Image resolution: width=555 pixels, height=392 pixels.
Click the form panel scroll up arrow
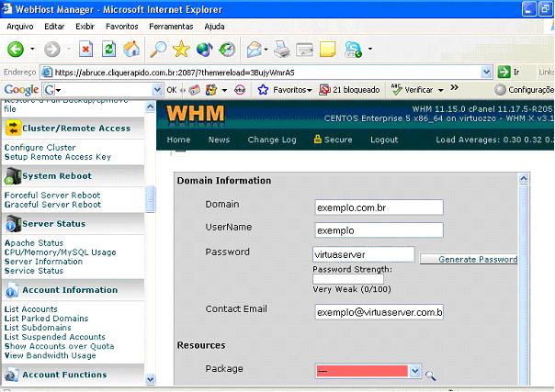(524, 178)
